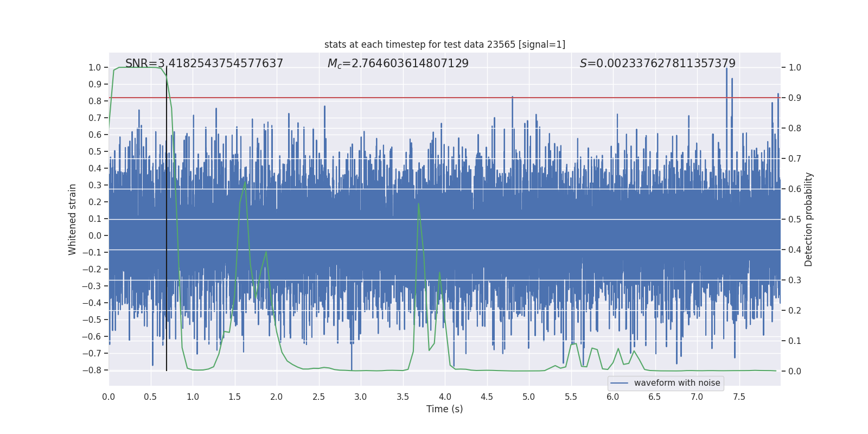Click the 4.5 tick on the Time axis

(x=487, y=397)
